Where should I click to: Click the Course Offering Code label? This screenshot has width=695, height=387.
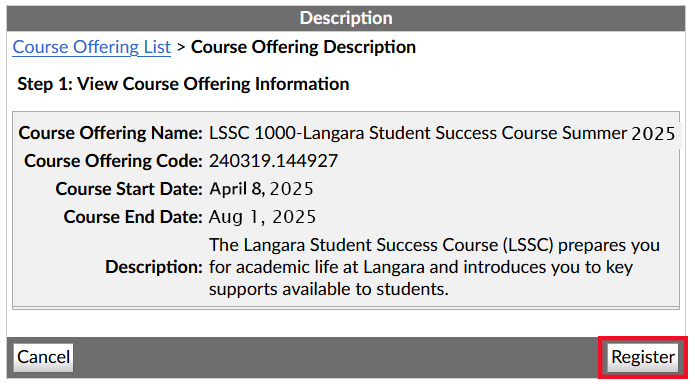coord(113,161)
